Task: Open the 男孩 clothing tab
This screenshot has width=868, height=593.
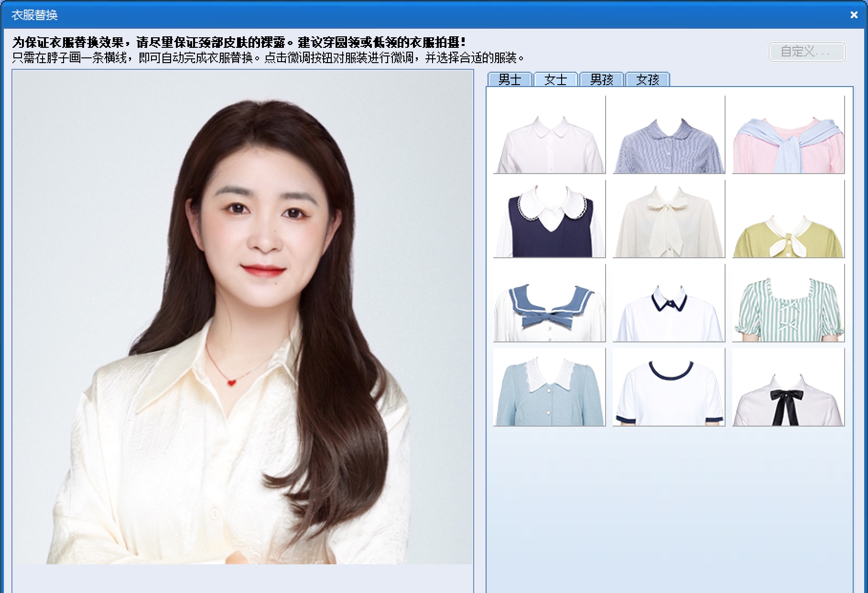Action: click(x=601, y=79)
